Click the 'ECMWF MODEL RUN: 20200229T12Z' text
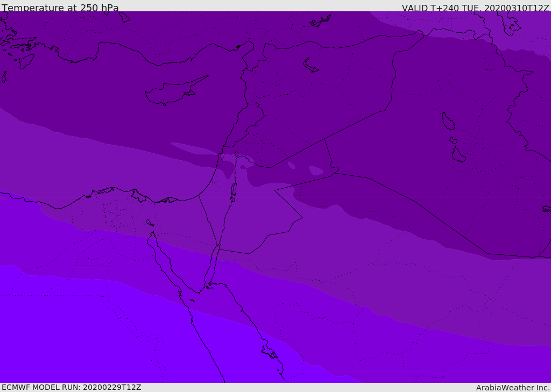 coord(72,388)
